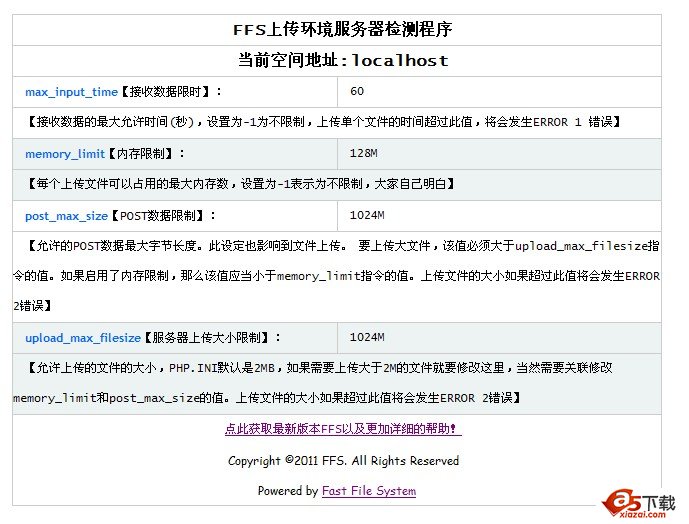Image resolution: width=689 pixels, height=524 pixels.
Task: Select the max_input_time value 60
Action: [x=357, y=91]
